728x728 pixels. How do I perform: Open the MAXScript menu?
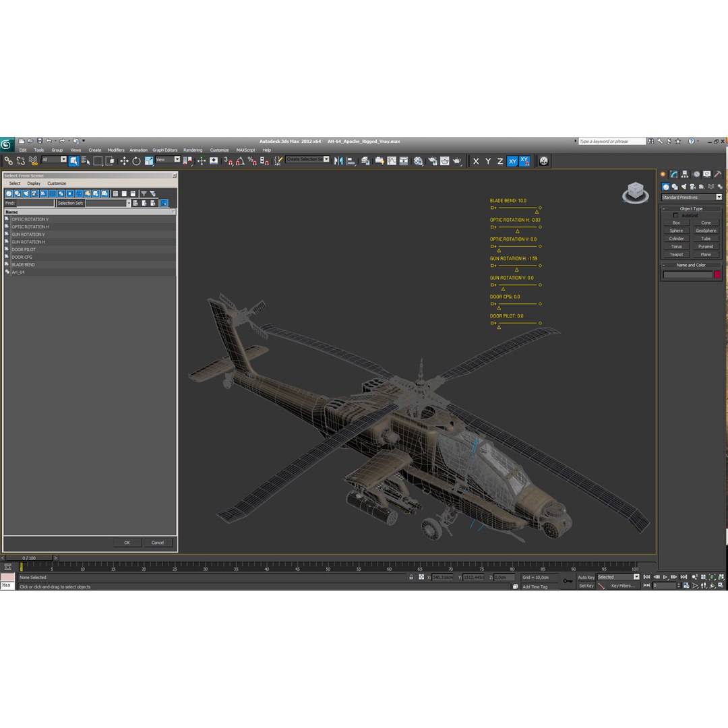[245, 150]
